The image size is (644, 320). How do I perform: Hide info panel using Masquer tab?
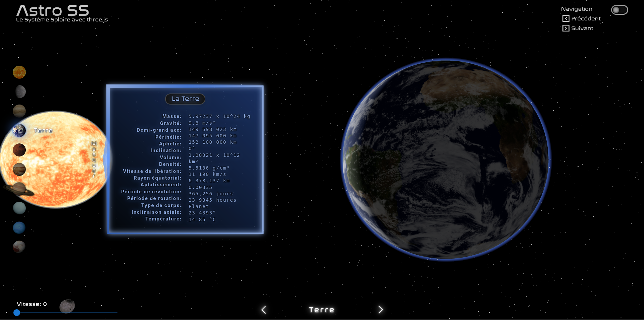[x=94, y=159]
